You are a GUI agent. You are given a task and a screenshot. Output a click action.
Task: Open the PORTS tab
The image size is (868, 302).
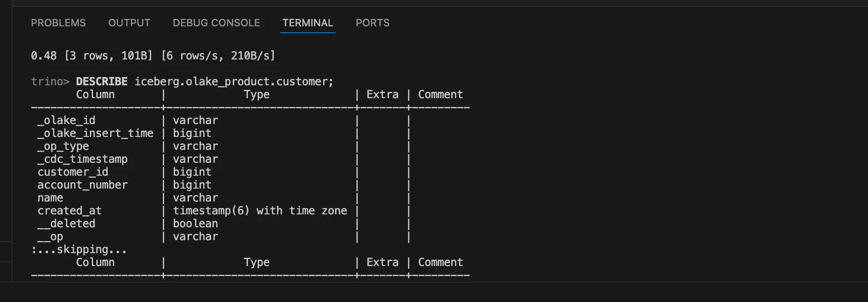[x=372, y=23]
